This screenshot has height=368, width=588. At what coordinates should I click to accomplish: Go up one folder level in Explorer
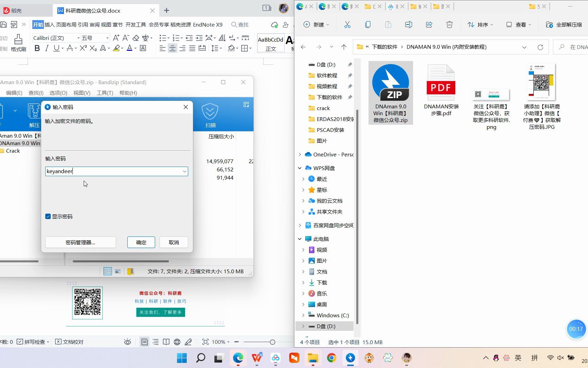(344, 47)
